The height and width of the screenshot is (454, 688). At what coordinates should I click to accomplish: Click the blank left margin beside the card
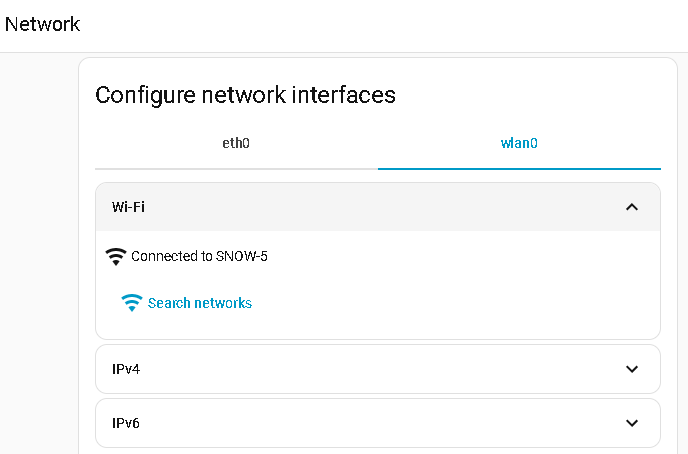click(38, 250)
